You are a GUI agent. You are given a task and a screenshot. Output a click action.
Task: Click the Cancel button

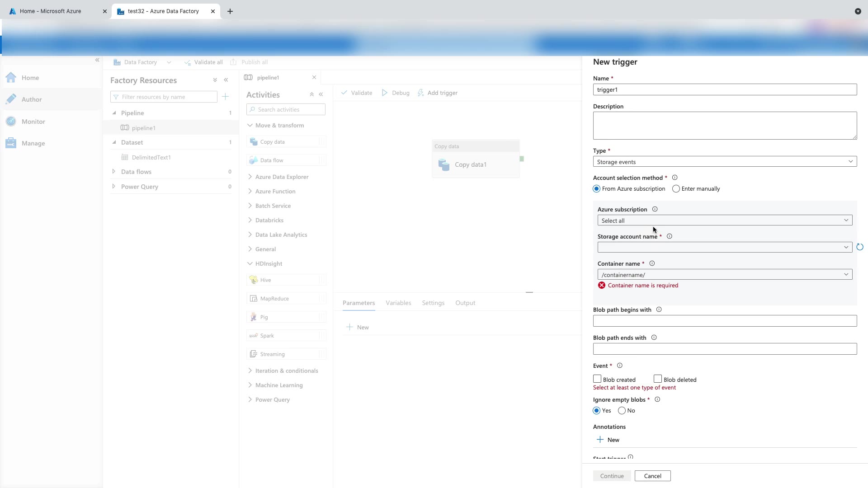652,476
